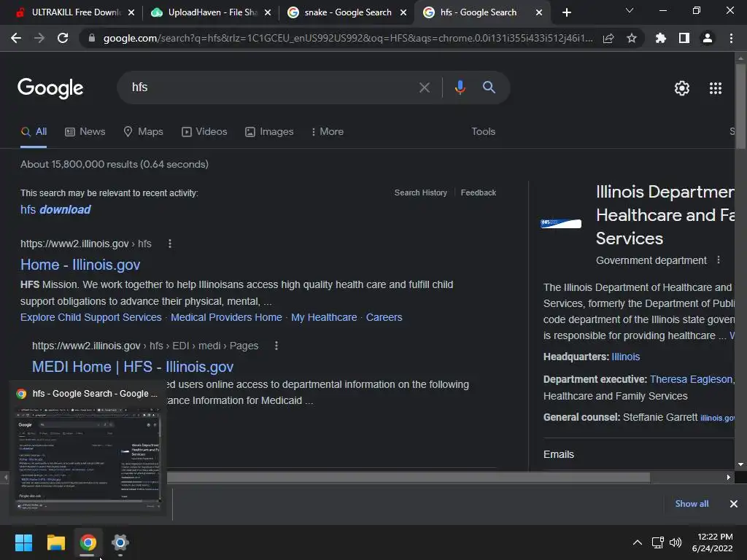Select the All results filter
747x560 pixels.
point(34,132)
